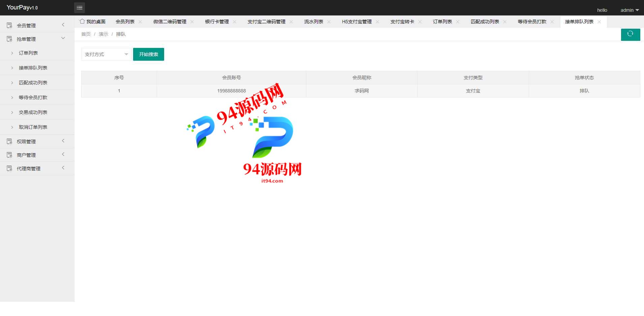Click the 首页 breadcrumb link

86,34
